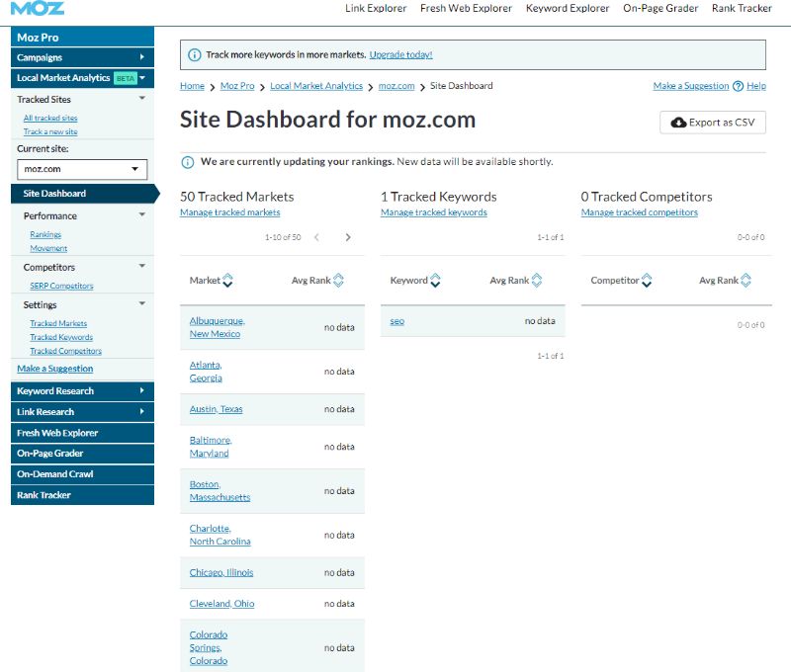Open Fresh Web Explorer sidebar item
This screenshot has height=672, width=791.
coord(82,433)
